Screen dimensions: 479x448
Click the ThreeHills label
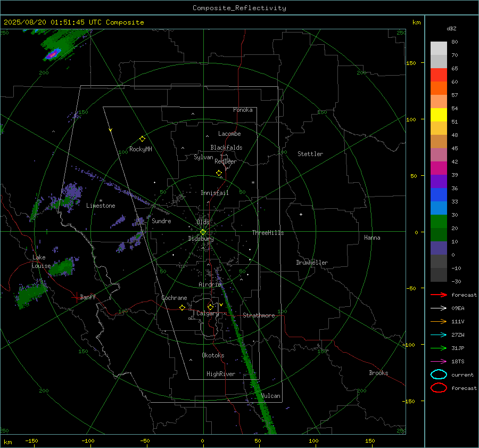click(x=268, y=233)
